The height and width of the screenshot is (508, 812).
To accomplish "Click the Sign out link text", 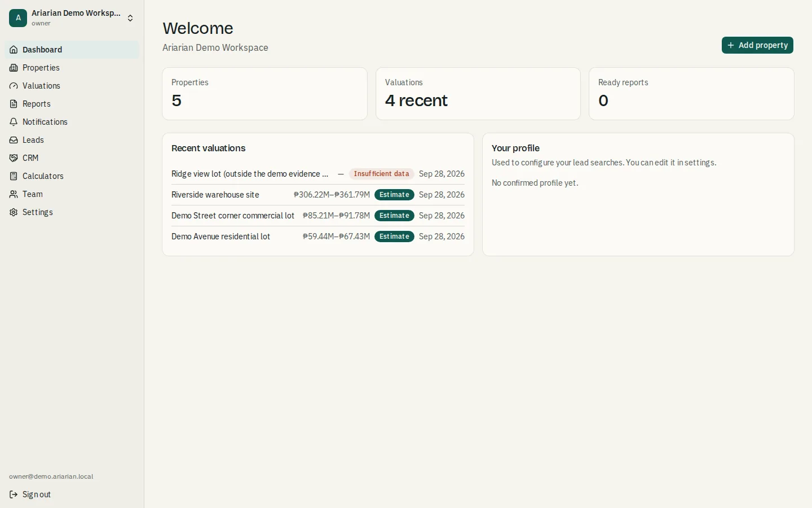I will 37,494.
